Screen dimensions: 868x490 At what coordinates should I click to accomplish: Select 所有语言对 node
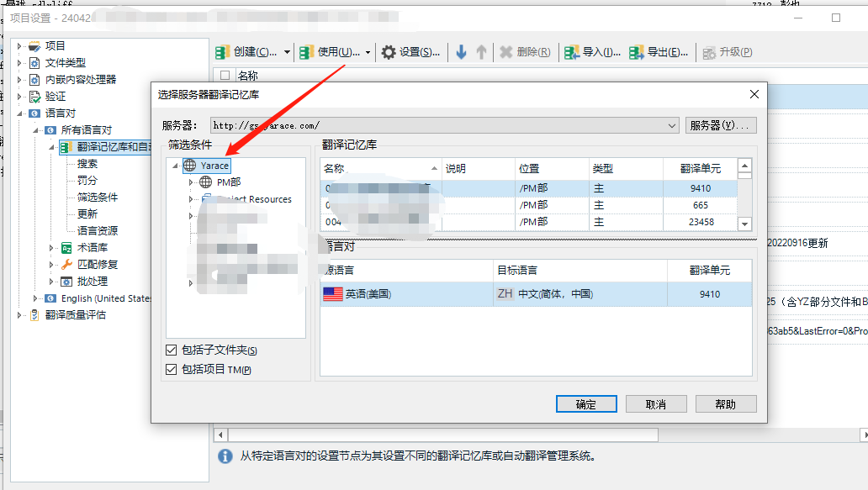pos(87,130)
